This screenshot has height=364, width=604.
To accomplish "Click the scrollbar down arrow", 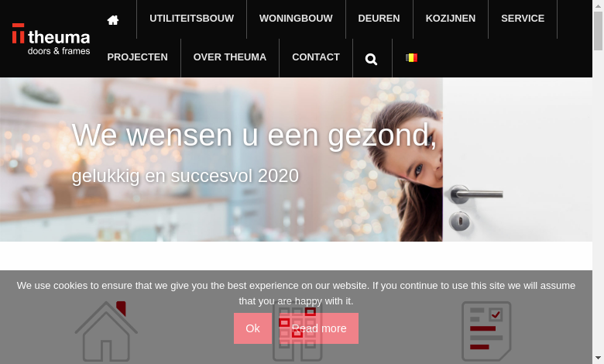I will [598, 359].
